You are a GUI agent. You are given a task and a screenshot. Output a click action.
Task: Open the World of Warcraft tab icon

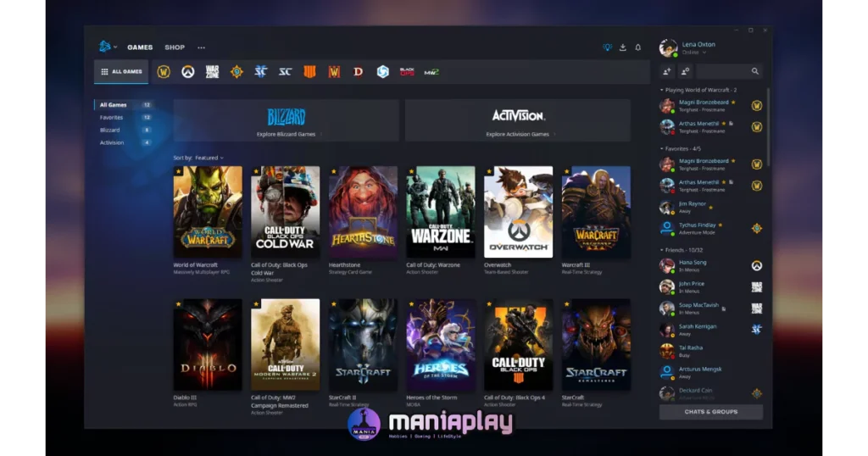click(x=164, y=72)
